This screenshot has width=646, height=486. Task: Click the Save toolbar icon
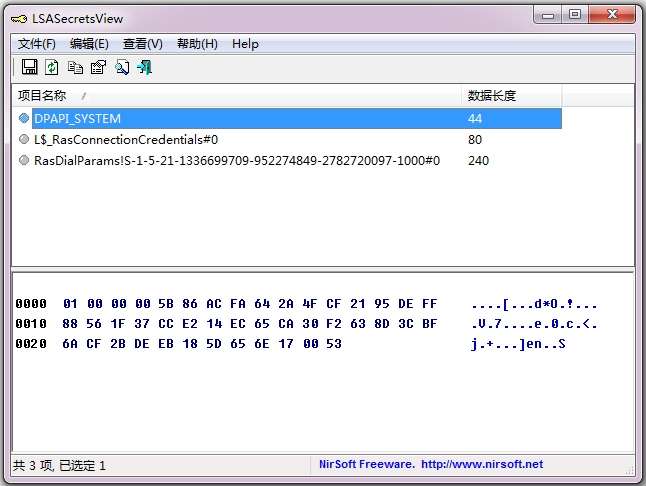[30, 67]
